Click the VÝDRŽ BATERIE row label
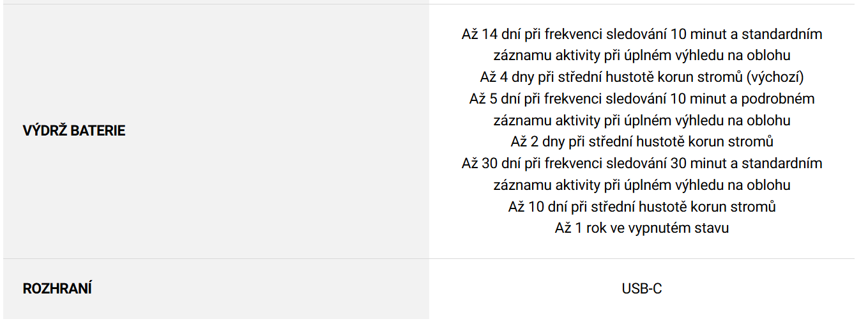 [74, 131]
